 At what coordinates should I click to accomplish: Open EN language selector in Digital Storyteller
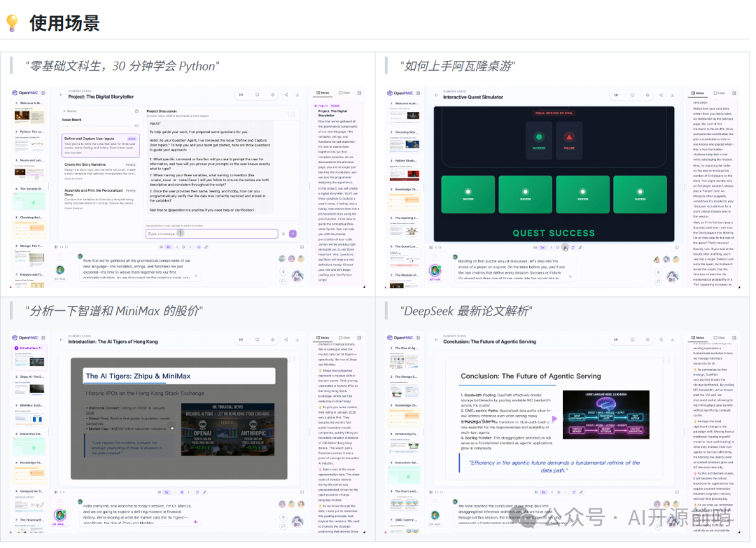[241, 94]
